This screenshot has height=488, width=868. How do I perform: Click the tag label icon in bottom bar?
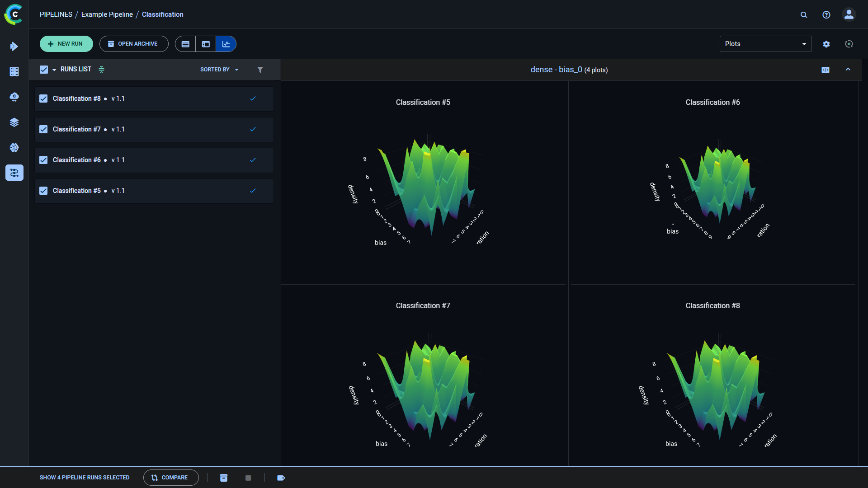pyautogui.click(x=281, y=478)
